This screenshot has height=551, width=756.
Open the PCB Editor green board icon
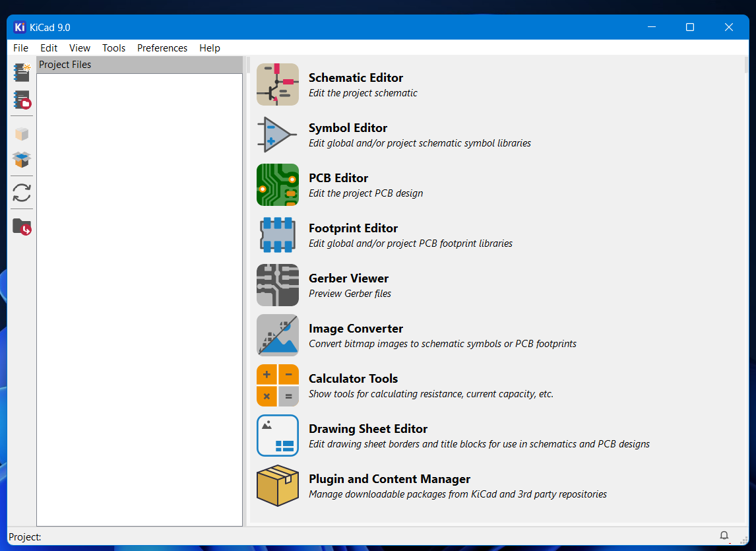tap(278, 185)
